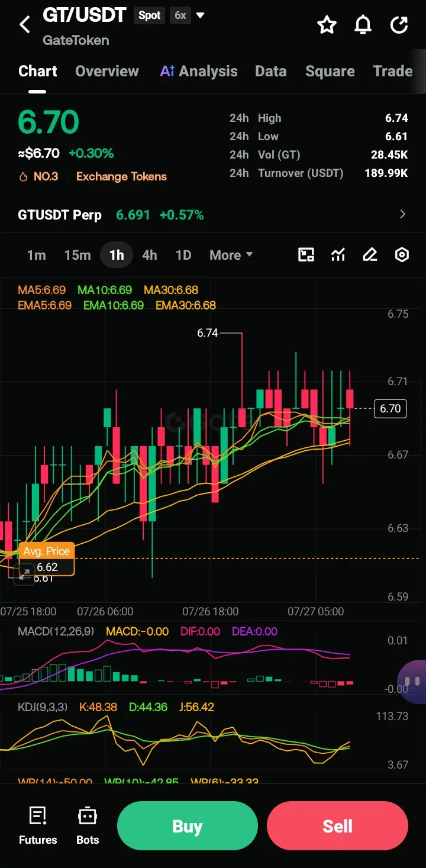Tap the 24h Low value 6.61

click(x=396, y=137)
